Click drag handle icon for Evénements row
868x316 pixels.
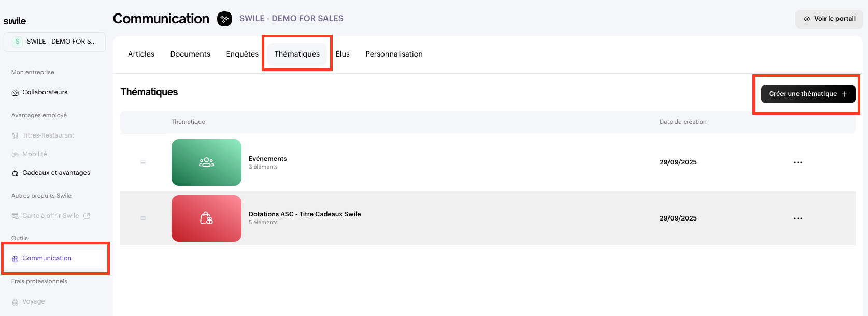[x=143, y=162]
